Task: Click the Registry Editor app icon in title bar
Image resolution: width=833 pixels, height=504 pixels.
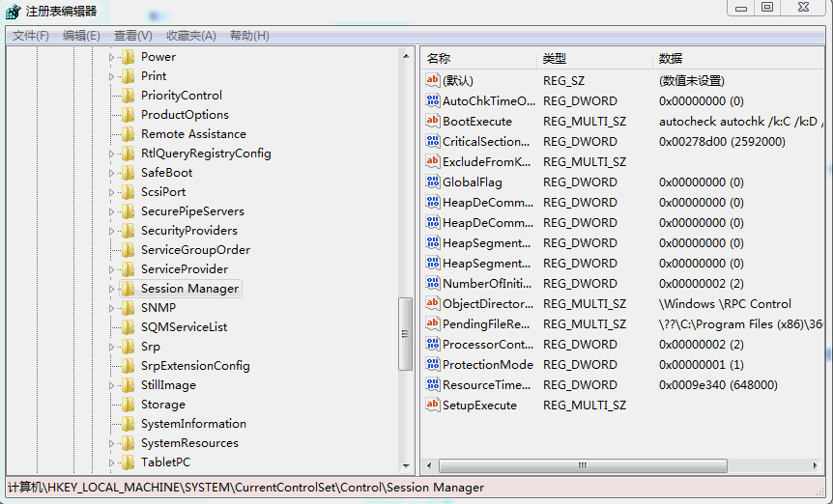Action: (14, 12)
